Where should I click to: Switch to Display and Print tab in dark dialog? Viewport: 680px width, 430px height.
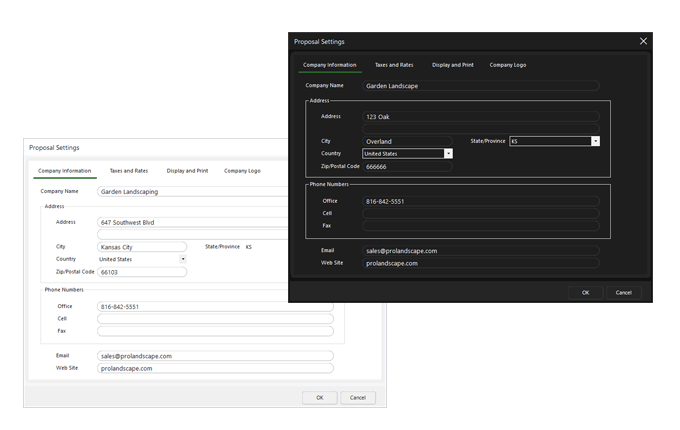click(x=453, y=65)
